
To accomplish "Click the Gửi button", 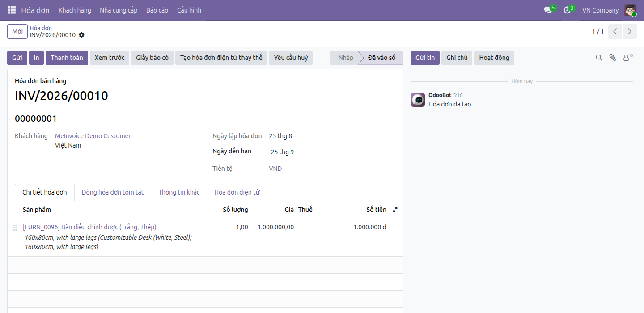I will point(17,58).
